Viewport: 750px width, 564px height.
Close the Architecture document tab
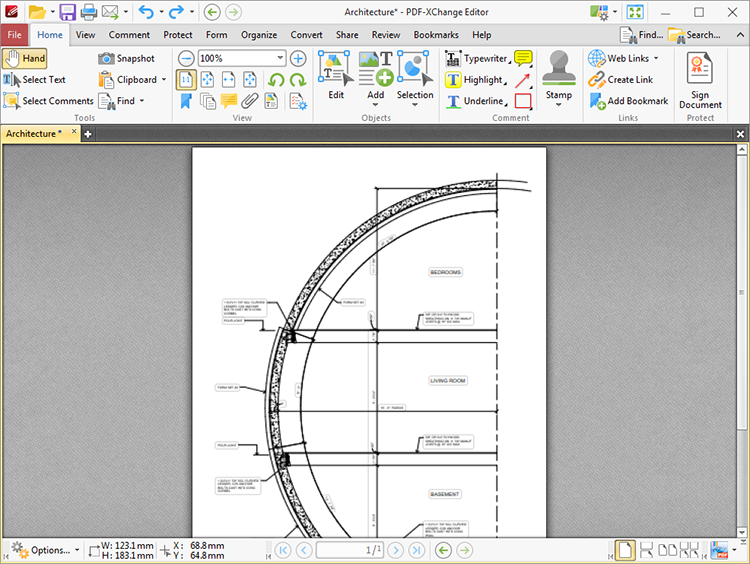[x=74, y=131]
